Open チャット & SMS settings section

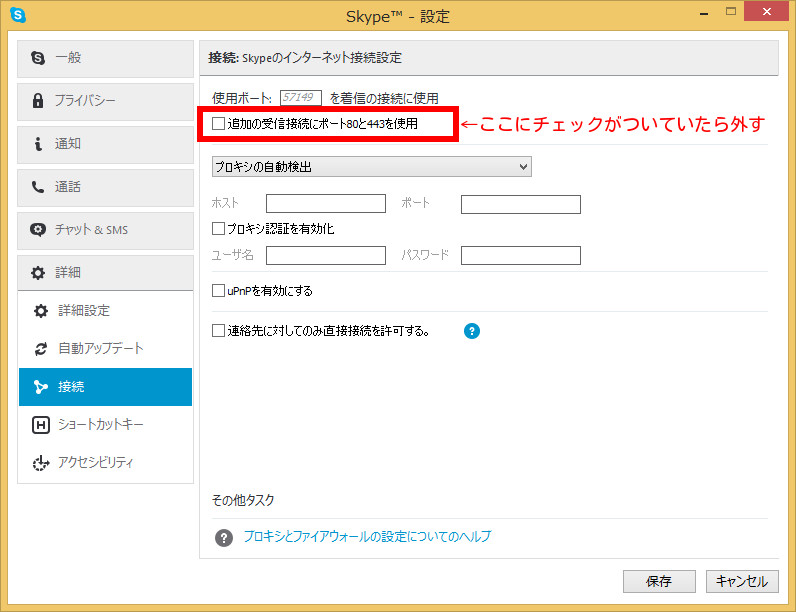106,231
